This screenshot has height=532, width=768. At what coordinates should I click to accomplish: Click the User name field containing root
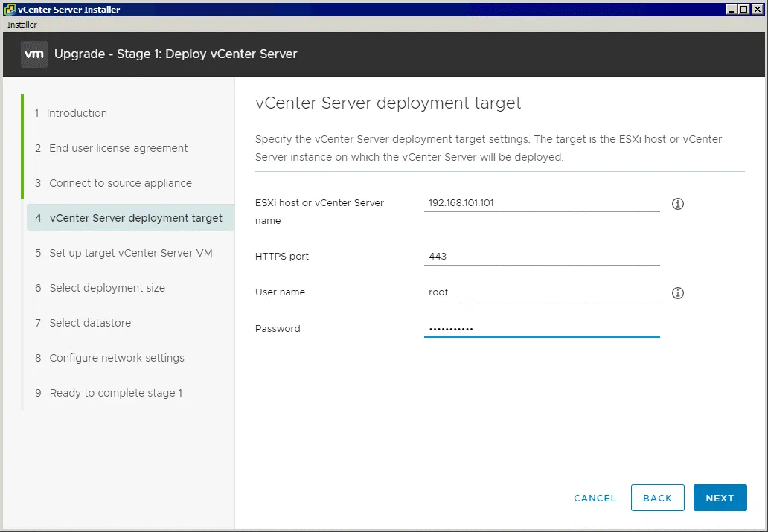coord(542,292)
